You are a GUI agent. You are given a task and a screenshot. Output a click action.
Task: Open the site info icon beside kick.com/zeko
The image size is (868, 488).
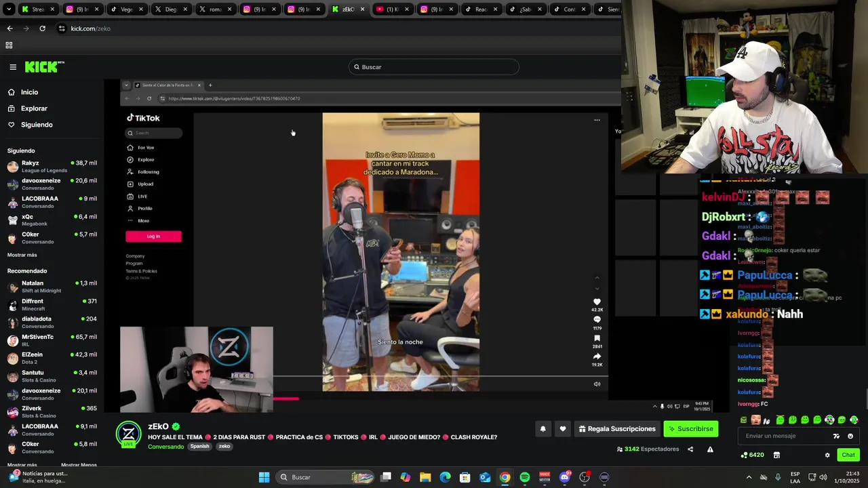(x=62, y=28)
